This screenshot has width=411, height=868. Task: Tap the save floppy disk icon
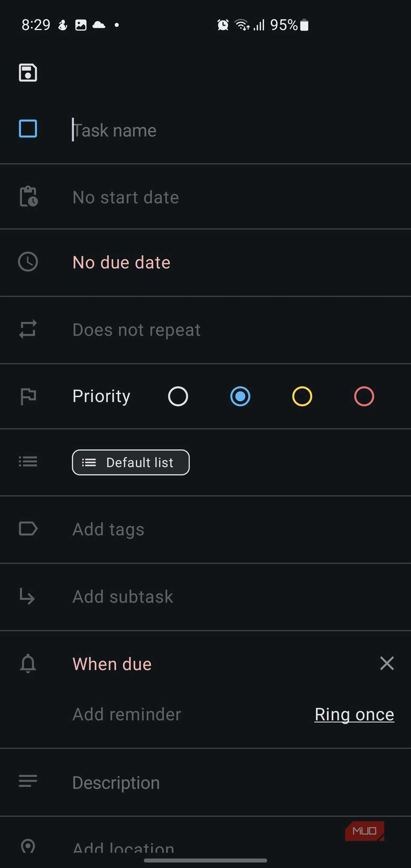pos(28,72)
